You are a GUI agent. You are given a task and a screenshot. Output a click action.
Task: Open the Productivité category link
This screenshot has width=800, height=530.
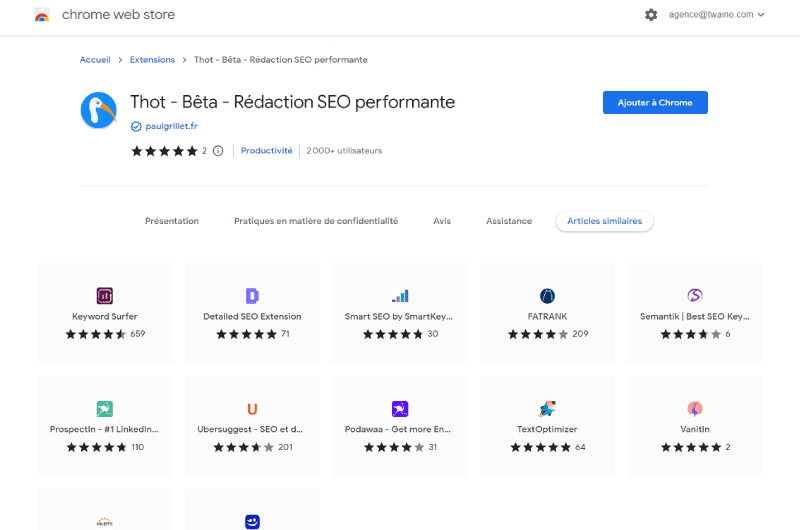click(x=266, y=150)
